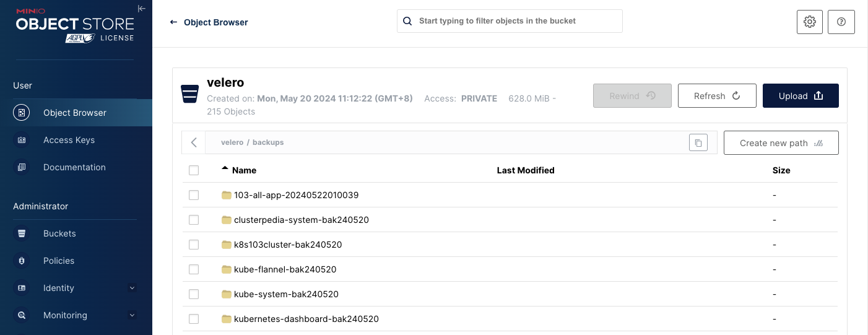This screenshot has height=335, width=868.
Task: Open the kube-flannel-bak240520 folder
Action: (285, 269)
